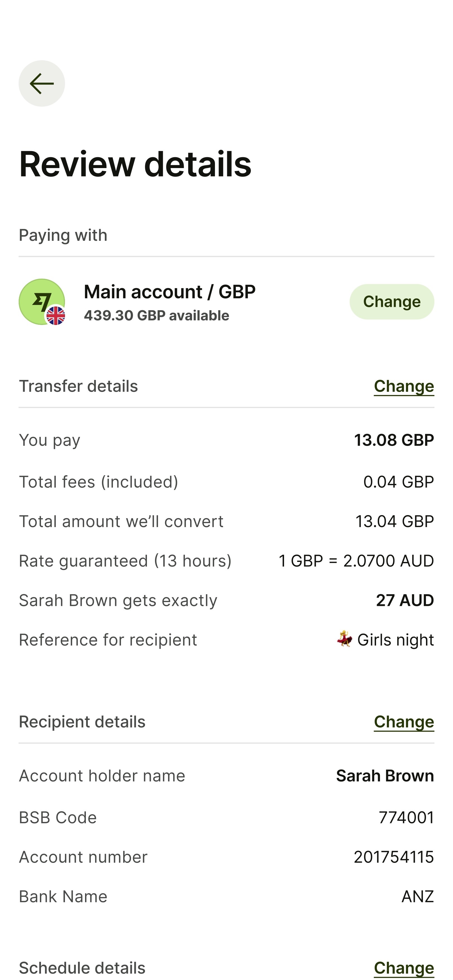Screen dimensions: 453x980
Task: Tap the account number 201754115
Action: pyautogui.click(x=394, y=857)
